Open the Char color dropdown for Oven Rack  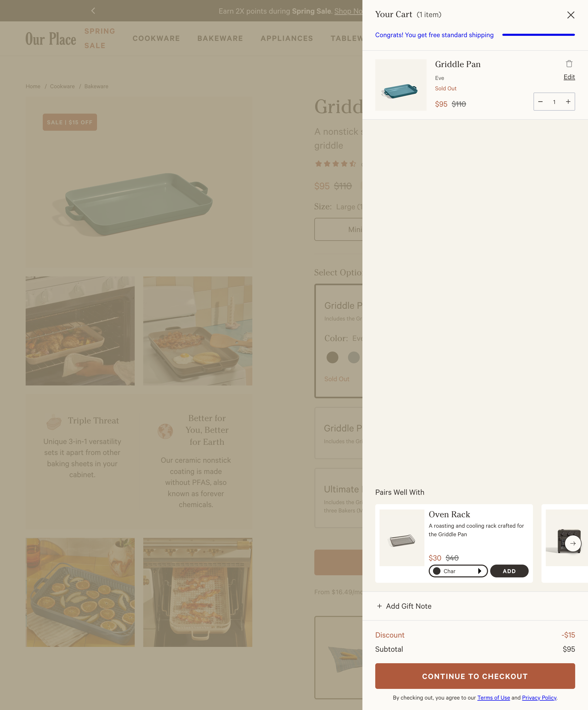click(x=458, y=571)
